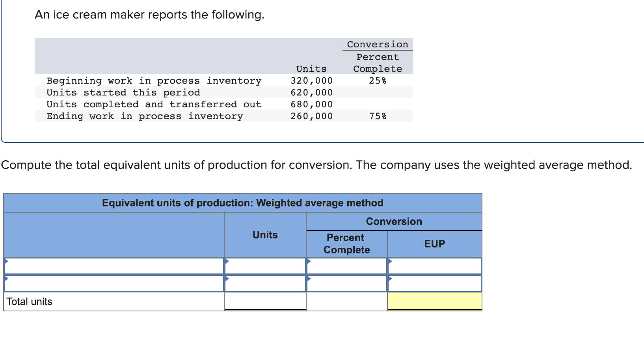Click the data table underlined 'Conversion' header
The width and height of the screenshot is (644, 337).
coord(378,44)
